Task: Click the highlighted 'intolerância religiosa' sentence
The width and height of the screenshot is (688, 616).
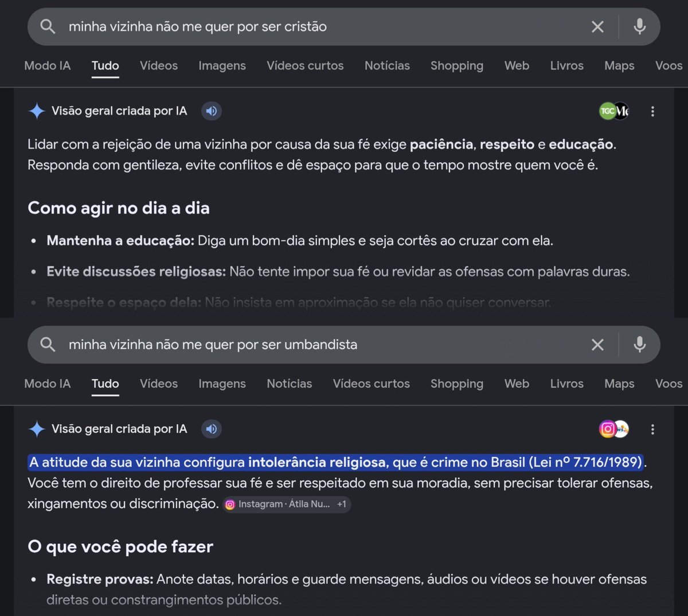Action: [x=336, y=462]
